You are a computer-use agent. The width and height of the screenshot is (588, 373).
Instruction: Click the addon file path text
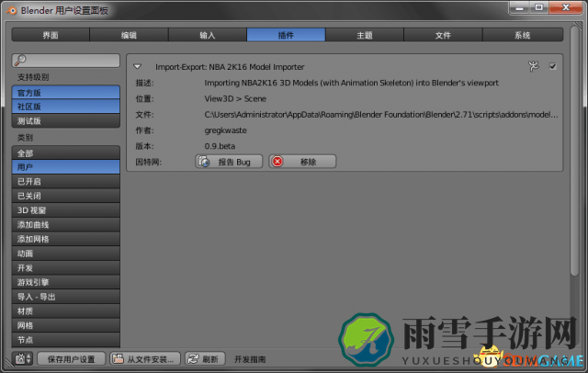[381, 114]
